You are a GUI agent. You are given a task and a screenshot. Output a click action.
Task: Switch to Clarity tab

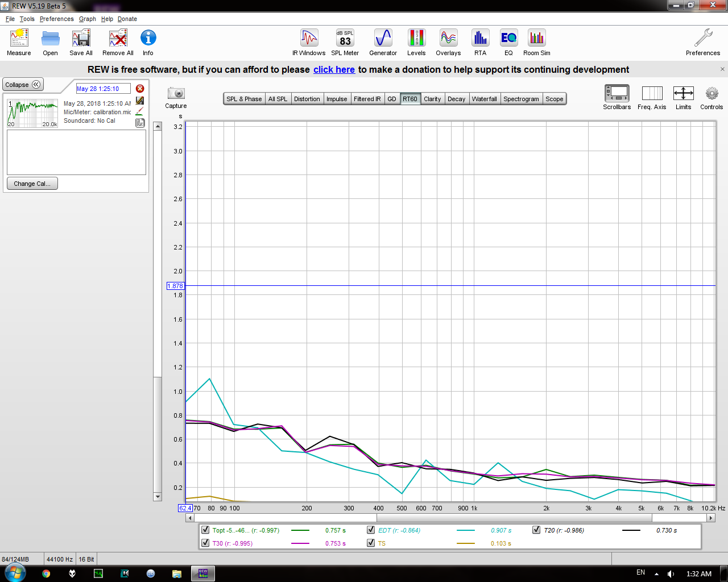432,99
